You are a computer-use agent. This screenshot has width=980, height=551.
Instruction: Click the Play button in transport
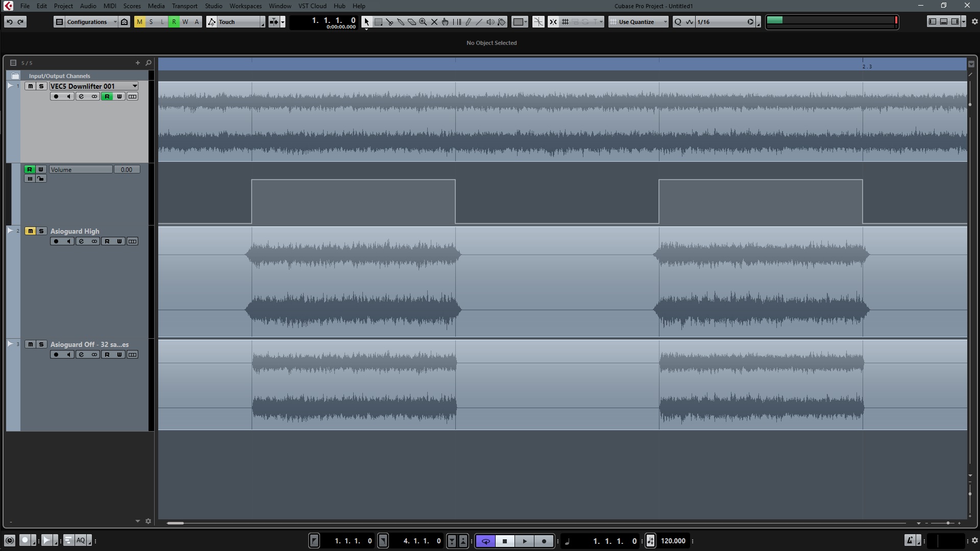pos(524,540)
